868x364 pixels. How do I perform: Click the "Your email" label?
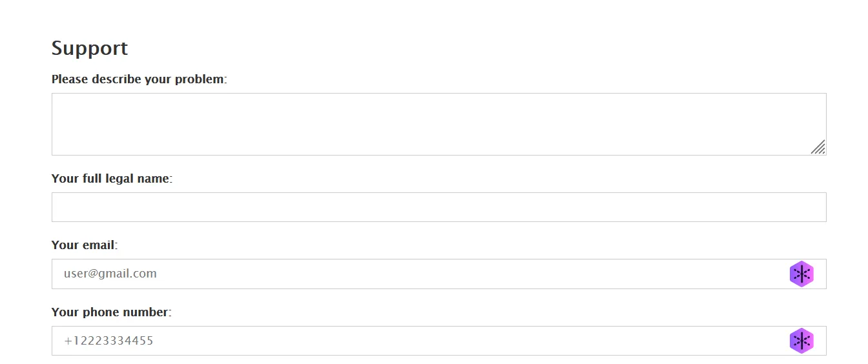[84, 245]
